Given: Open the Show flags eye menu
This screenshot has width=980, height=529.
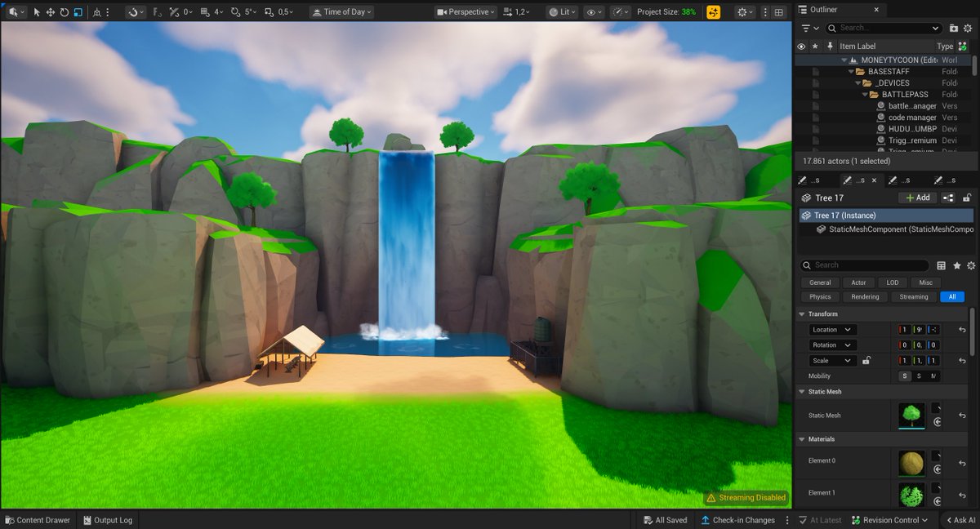Looking at the screenshot, I should click(594, 12).
